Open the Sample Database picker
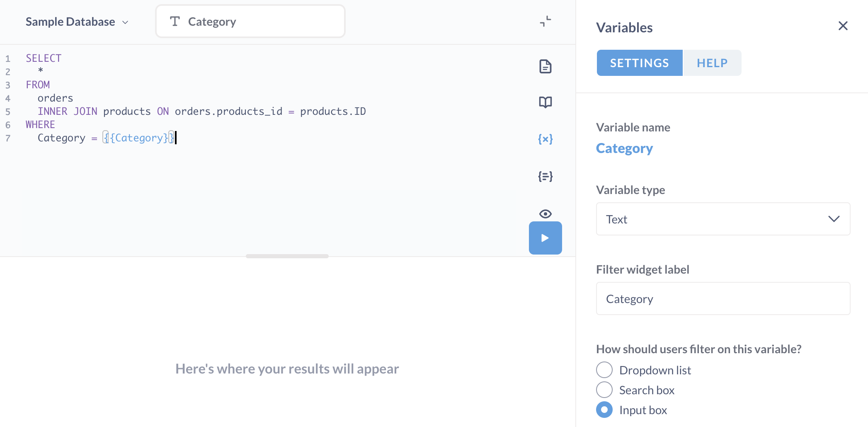The height and width of the screenshot is (427, 868). (77, 21)
